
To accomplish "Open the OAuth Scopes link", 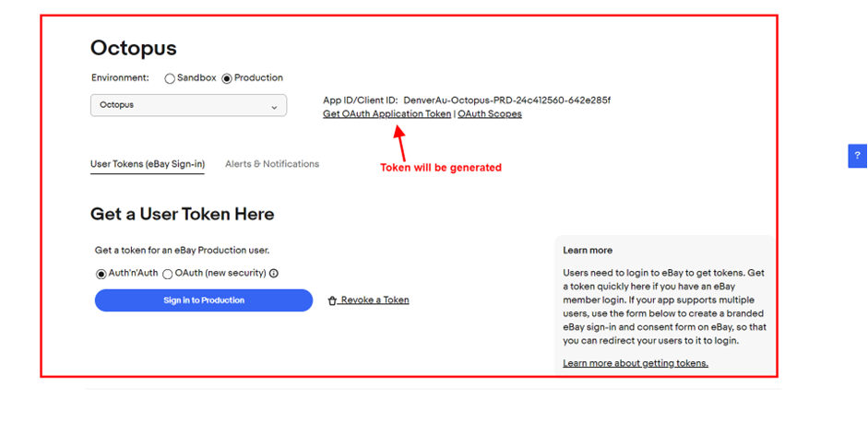I will 490,114.
